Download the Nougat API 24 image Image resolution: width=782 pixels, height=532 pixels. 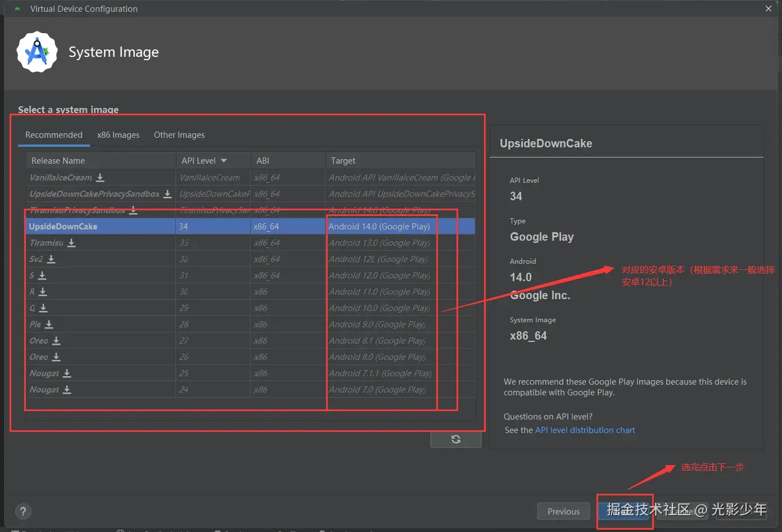tap(67, 390)
